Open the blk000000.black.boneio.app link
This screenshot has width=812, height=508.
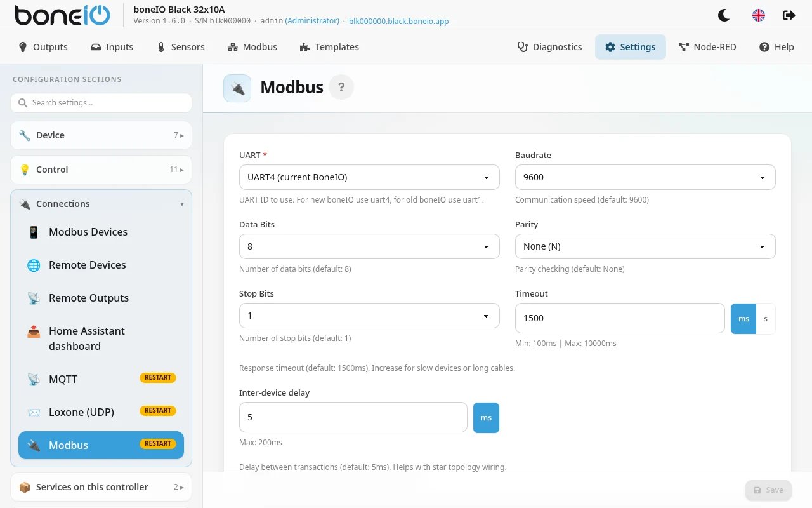399,21
